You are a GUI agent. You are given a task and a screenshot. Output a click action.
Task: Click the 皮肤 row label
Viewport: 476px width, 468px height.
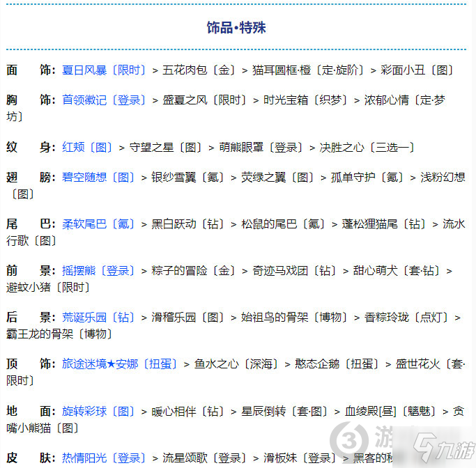[31, 458]
